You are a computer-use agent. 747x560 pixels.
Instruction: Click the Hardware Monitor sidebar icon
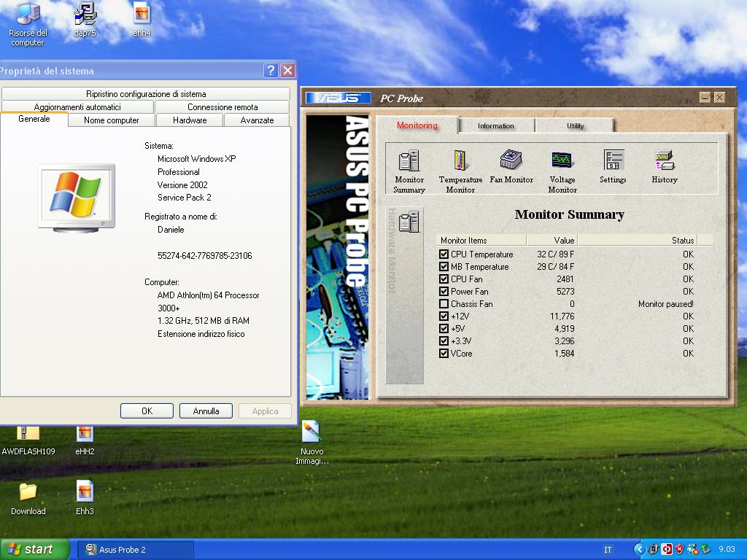(409, 222)
